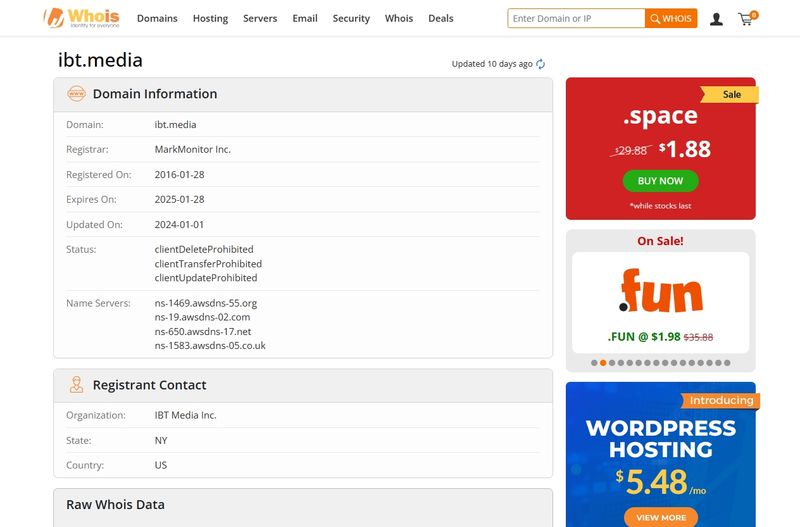This screenshot has height=527, width=800.
Task: Click the $5.48/mo WordPress price
Action: coord(660,482)
